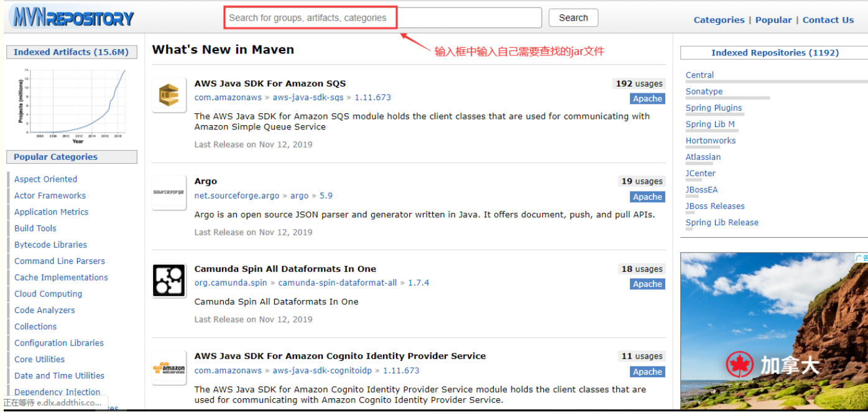868x412 pixels.
Task: Select Cache Implementations category
Action: (x=61, y=278)
